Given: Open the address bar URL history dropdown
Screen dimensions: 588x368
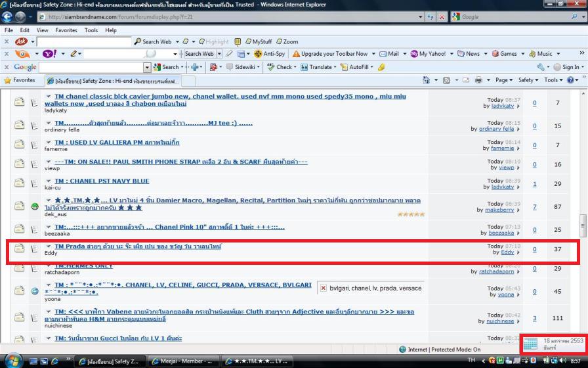Looking at the screenshot, I should (421, 17).
